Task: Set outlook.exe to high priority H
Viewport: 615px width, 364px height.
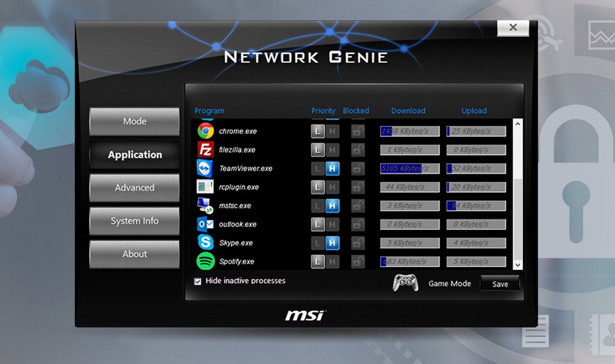Action: click(x=332, y=224)
